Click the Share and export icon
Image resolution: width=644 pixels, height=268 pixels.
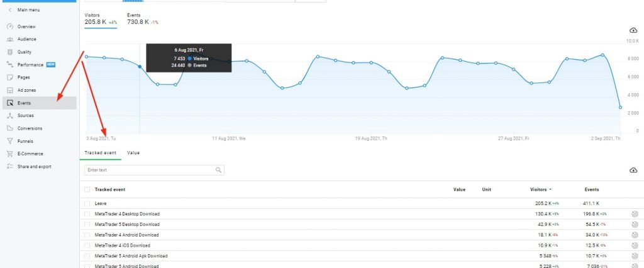[10, 167]
